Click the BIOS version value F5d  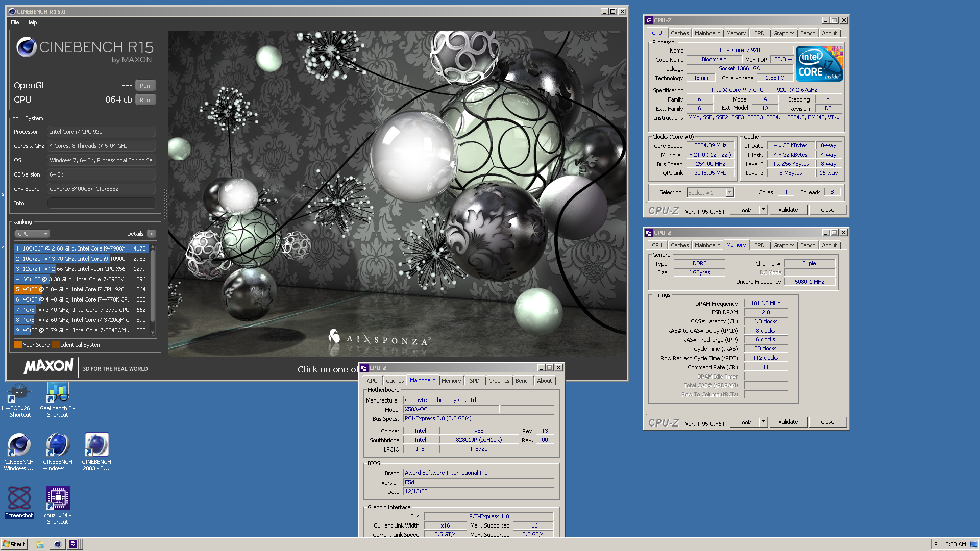click(x=479, y=482)
